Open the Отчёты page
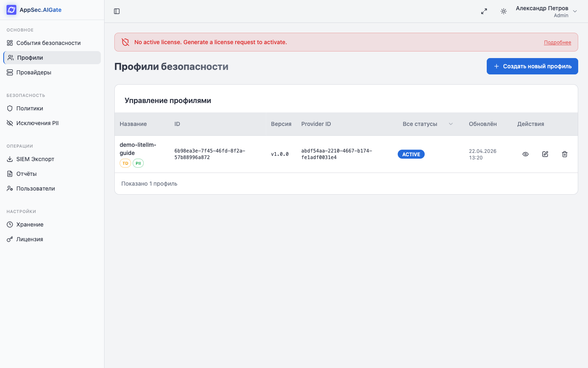The height and width of the screenshot is (368, 588). pyautogui.click(x=52, y=174)
